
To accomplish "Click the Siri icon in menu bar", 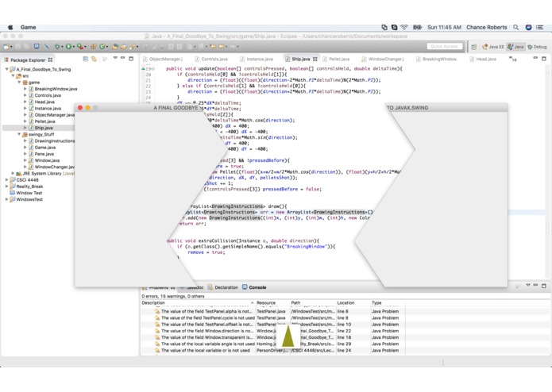I will pyautogui.click(x=528, y=28).
